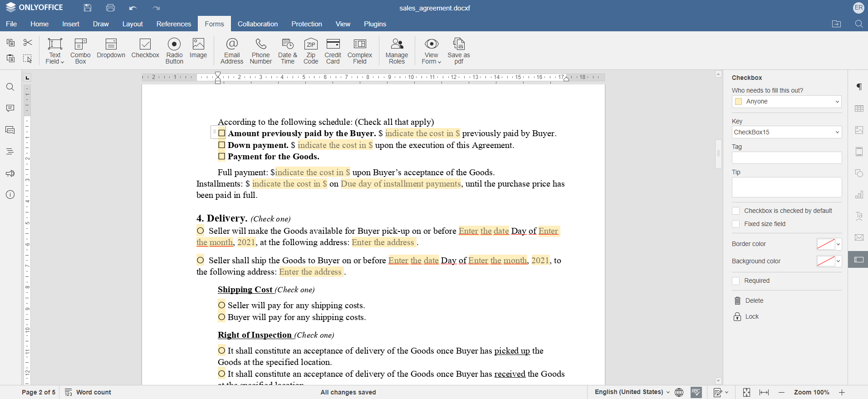Mark the checkbox field as Required

[736, 281]
